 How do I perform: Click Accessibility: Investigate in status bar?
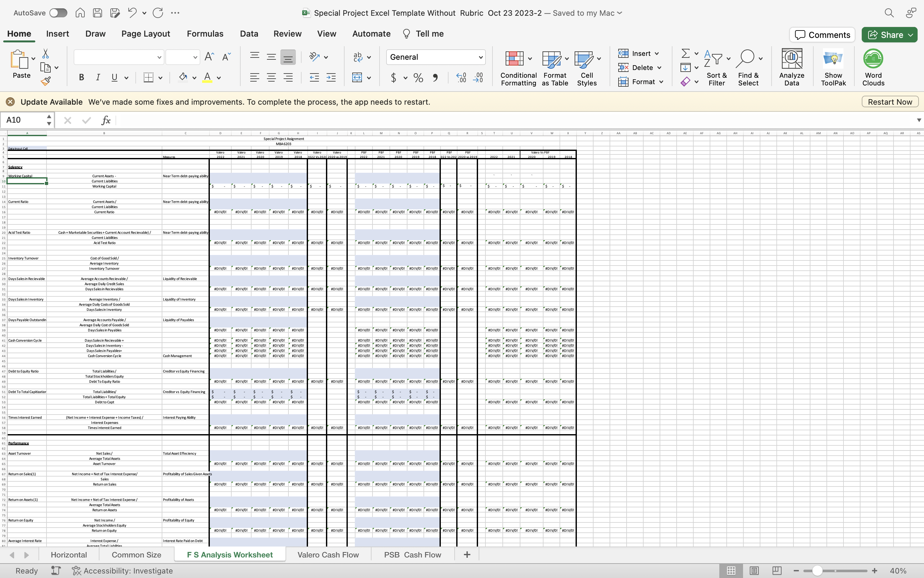pos(123,571)
